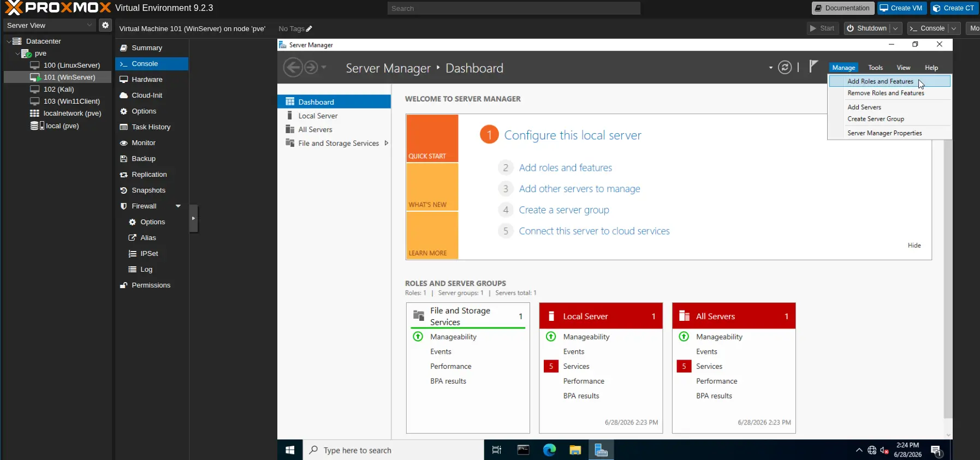
Task: Open the Tools menu in Server Manager
Action: pos(875,68)
